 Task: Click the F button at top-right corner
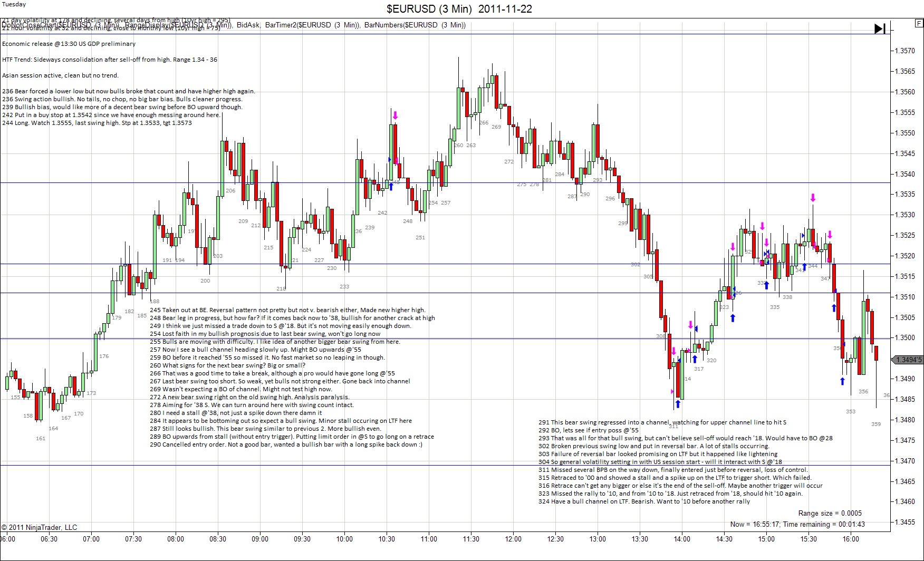(918, 23)
